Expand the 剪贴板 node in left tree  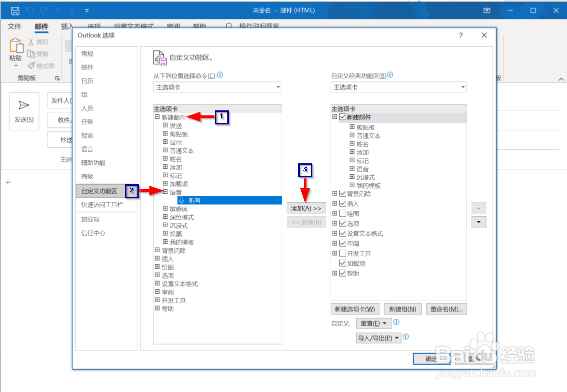165,134
